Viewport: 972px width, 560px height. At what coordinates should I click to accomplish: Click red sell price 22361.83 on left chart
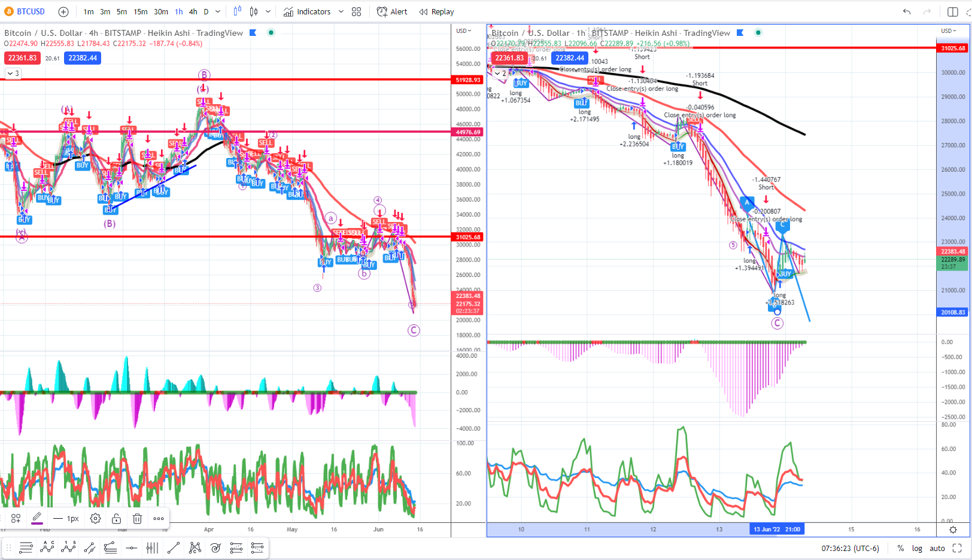(22, 58)
